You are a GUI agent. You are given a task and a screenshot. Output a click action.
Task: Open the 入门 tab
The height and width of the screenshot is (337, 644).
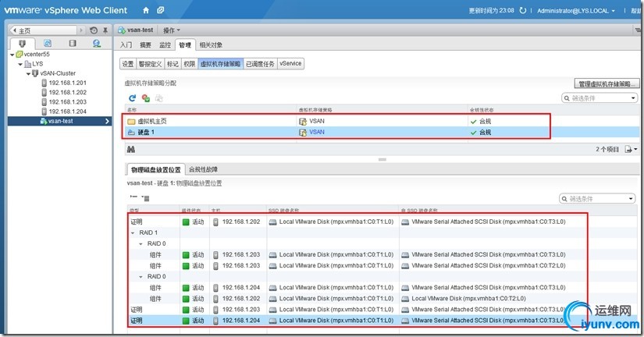(x=126, y=44)
